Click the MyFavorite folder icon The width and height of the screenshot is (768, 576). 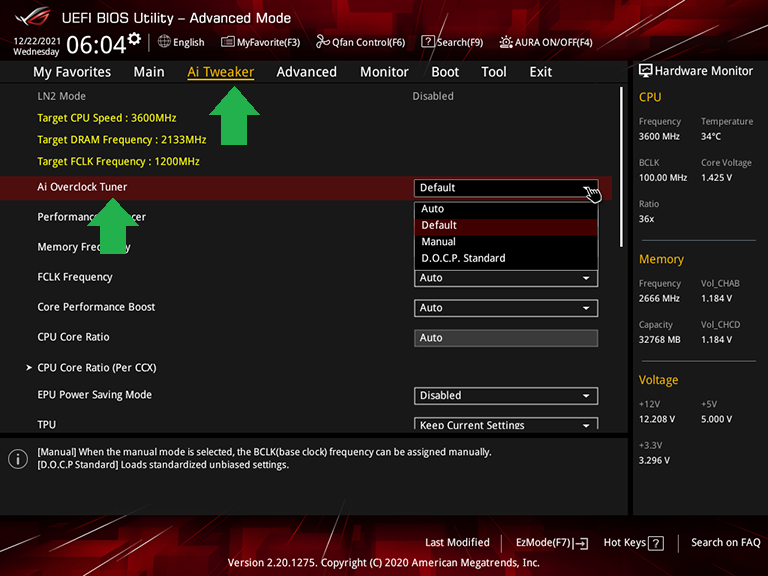[x=227, y=42]
